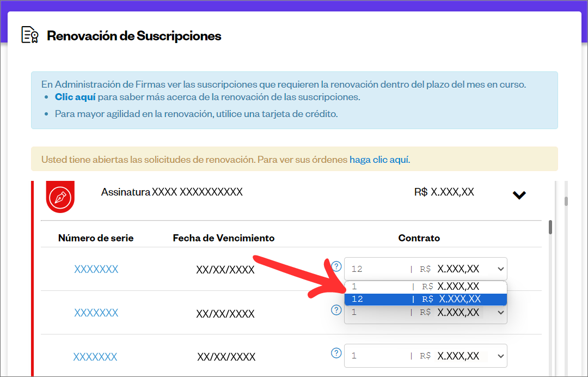Open the 'Clic aquí' renewal info link
Viewport: 588px width, 377px height.
[75, 97]
